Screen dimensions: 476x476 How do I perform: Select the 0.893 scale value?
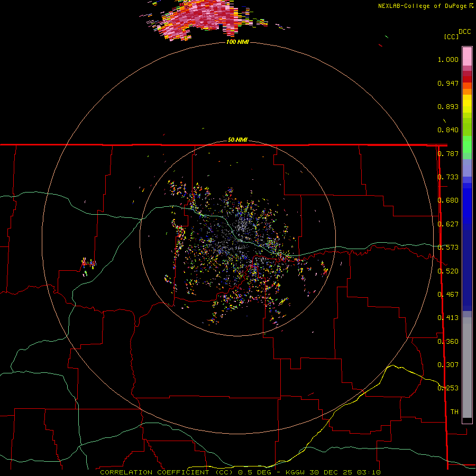point(448,106)
